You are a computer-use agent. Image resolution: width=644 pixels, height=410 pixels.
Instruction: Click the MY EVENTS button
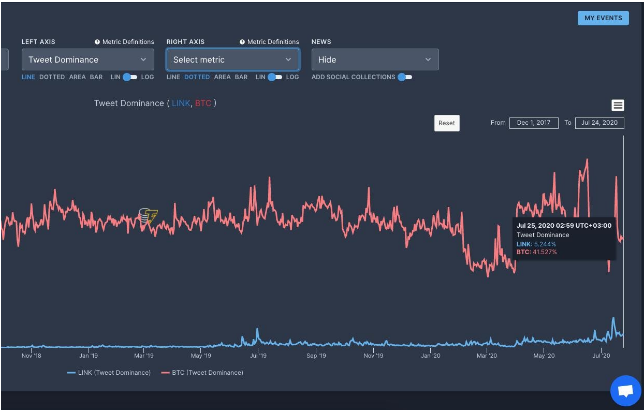603,18
